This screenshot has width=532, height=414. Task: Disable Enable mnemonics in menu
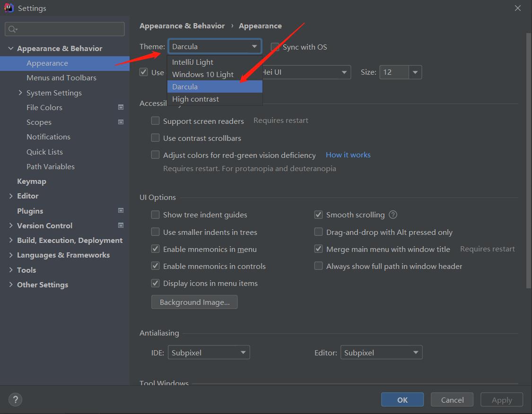(x=156, y=249)
